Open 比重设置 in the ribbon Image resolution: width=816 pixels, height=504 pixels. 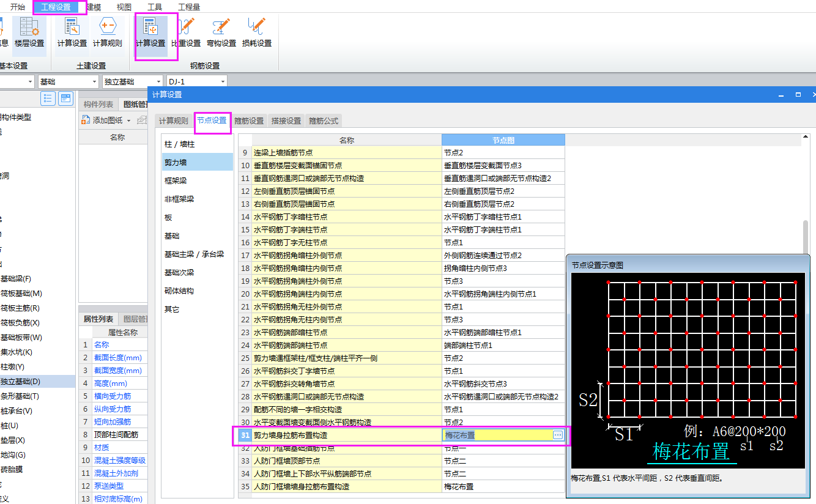pyautogui.click(x=186, y=32)
